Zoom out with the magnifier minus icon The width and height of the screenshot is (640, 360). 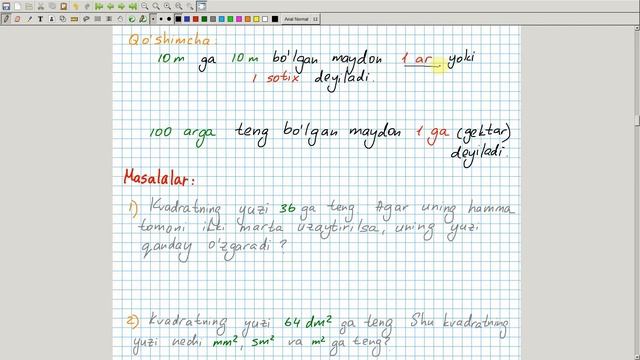point(145,6)
